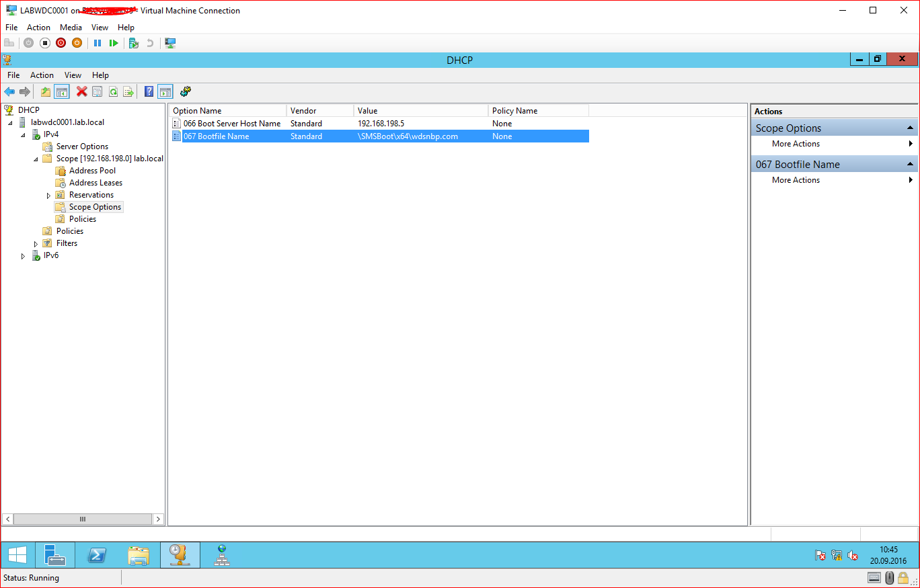Open the DHCP console's Help menu
Screen dimensions: 920x588
tap(100, 75)
